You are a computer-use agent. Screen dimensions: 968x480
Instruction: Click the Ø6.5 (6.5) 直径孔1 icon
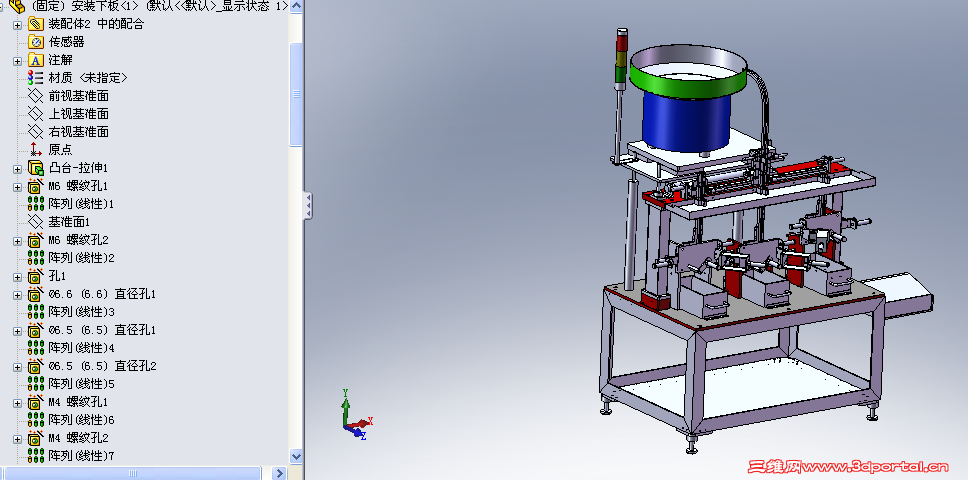click(36, 330)
